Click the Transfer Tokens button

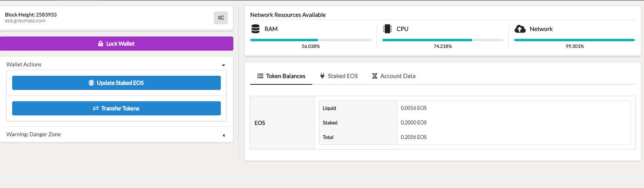(x=116, y=108)
